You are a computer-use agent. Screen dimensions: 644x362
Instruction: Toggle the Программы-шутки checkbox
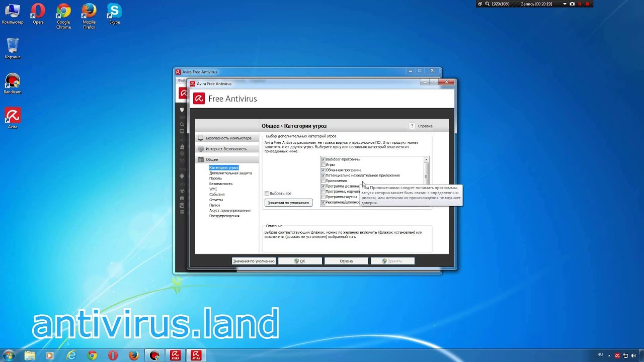pyautogui.click(x=323, y=197)
